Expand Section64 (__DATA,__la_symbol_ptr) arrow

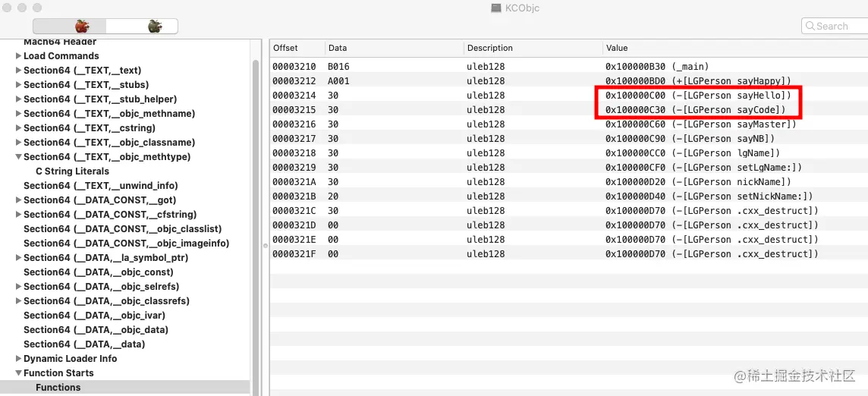tap(18, 257)
